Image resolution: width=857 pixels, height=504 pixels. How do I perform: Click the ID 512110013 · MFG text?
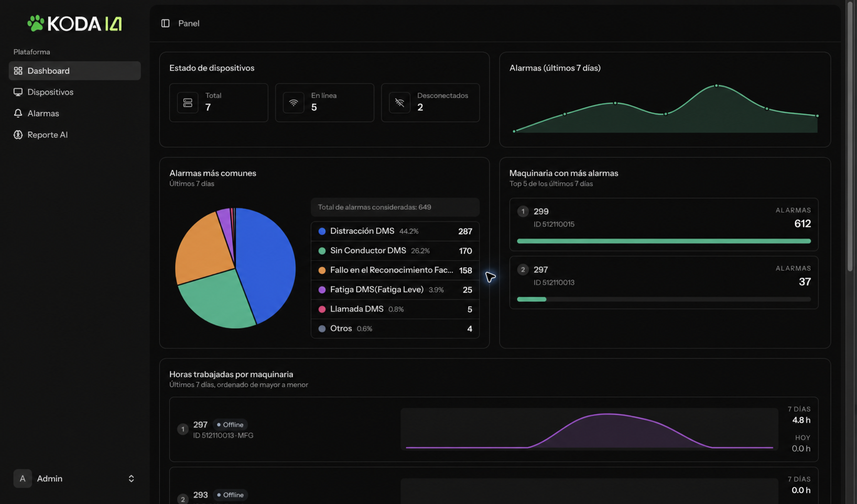point(223,436)
